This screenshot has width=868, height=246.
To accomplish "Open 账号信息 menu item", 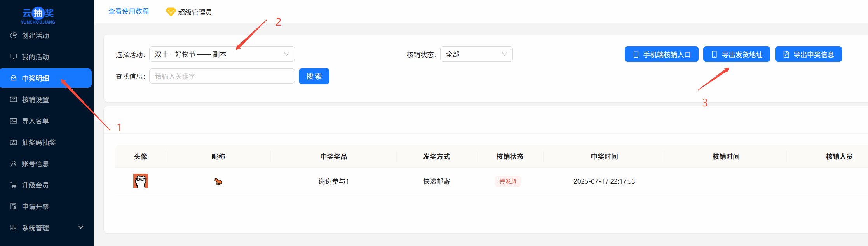I will 46,164.
